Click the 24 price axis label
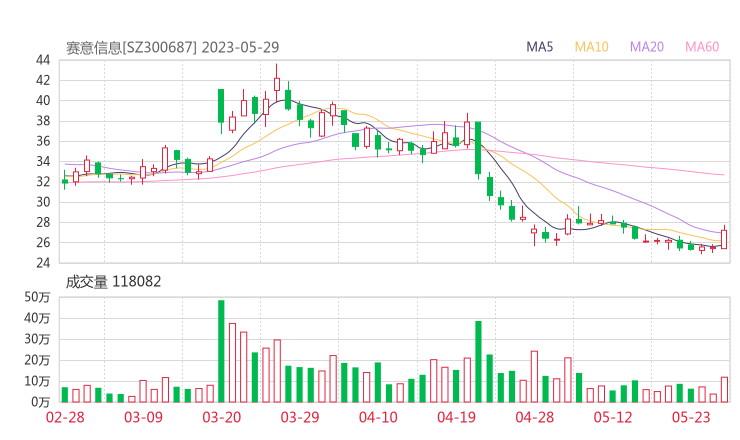 [x=43, y=262]
